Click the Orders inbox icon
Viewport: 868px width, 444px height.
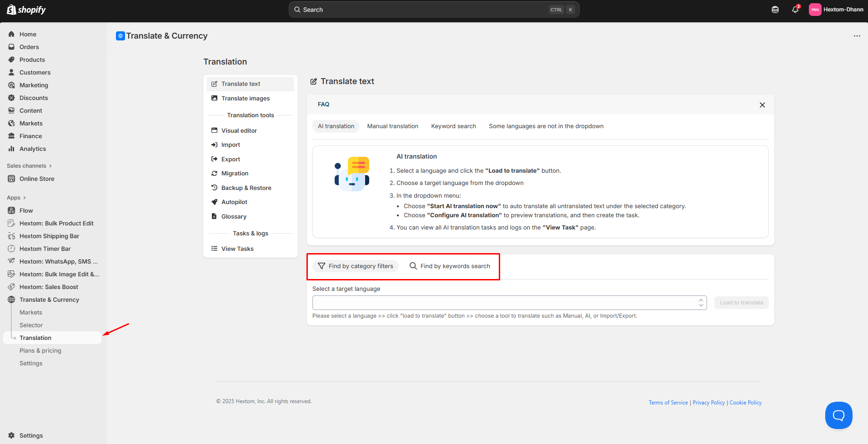tap(11, 47)
